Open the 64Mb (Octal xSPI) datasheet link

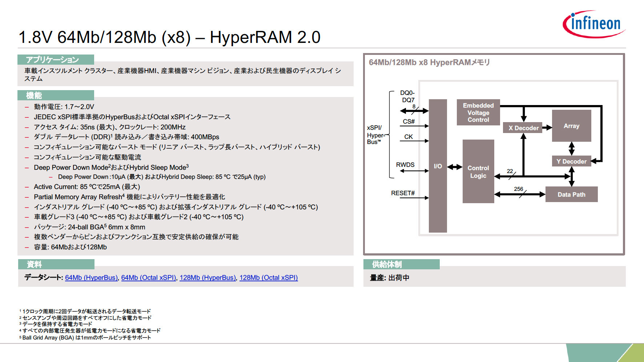[x=149, y=278]
